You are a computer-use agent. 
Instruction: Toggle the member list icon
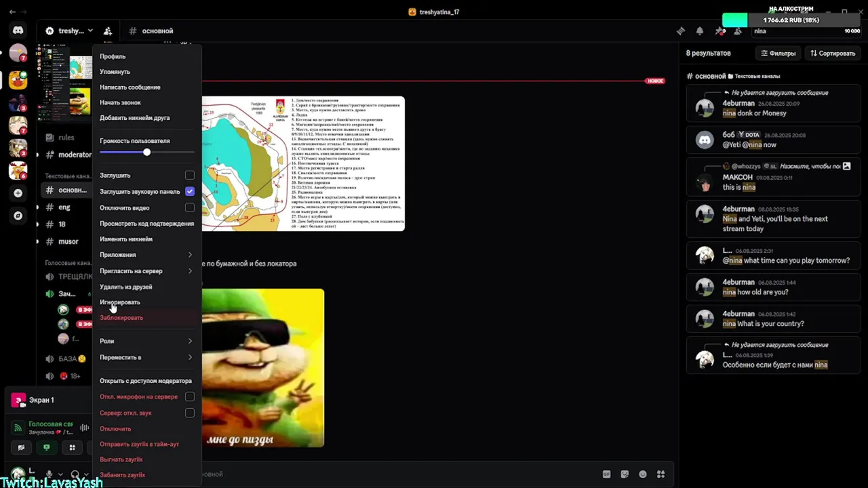pyautogui.click(x=738, y=31)
